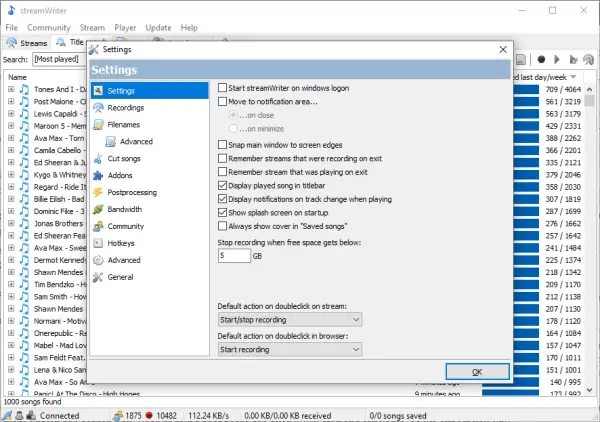Screen dimensions: 600x422
Task: Open doubleclick on stream action dropdown
Action: [290, 319]
